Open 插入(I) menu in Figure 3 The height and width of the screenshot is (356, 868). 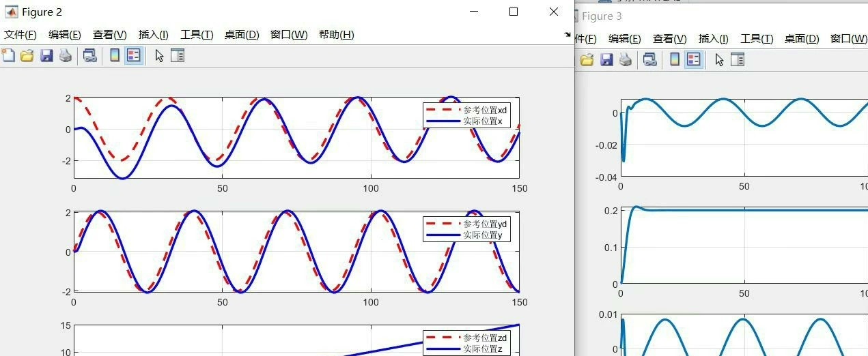714,39
